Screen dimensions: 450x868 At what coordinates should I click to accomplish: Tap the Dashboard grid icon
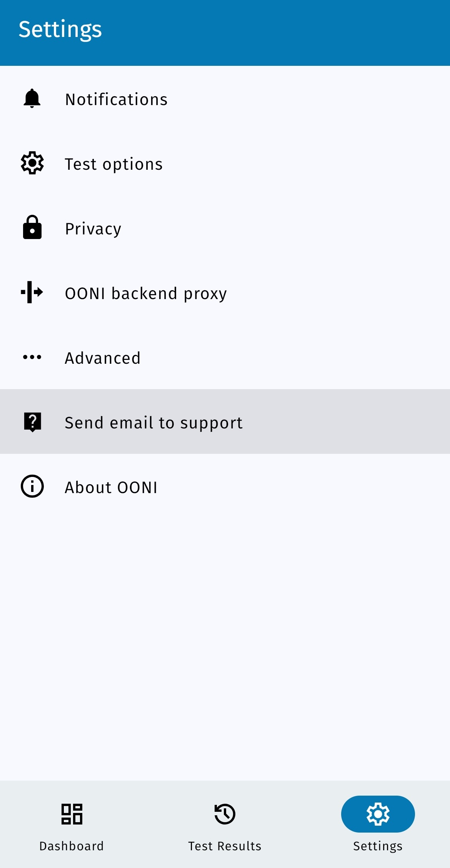[72, 814]
